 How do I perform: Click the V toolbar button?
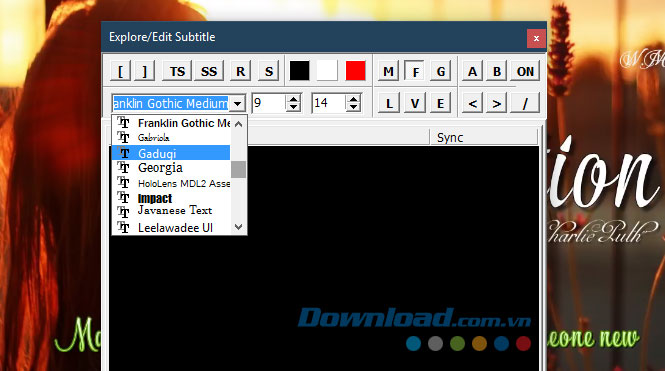tap(415, 103)
